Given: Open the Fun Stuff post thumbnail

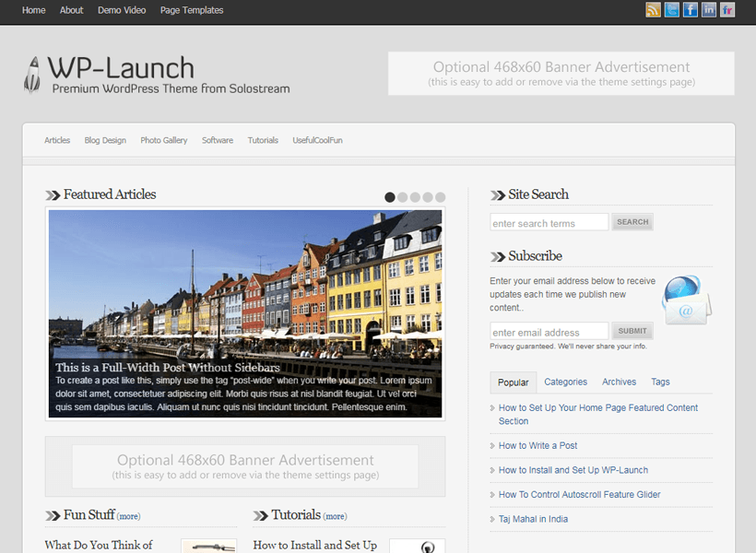Looking at the screenshot, I should point(208,546).
